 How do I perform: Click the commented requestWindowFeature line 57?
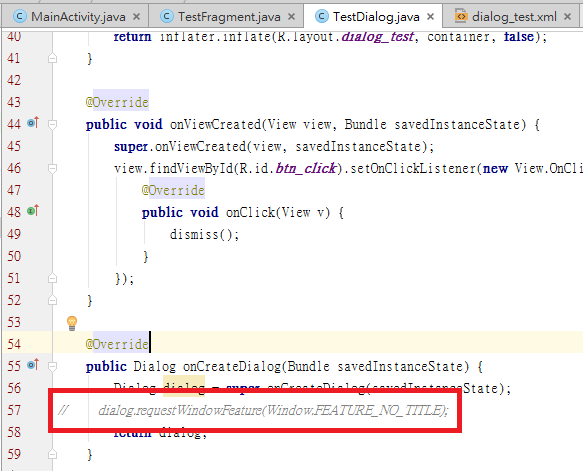[273, 410]
